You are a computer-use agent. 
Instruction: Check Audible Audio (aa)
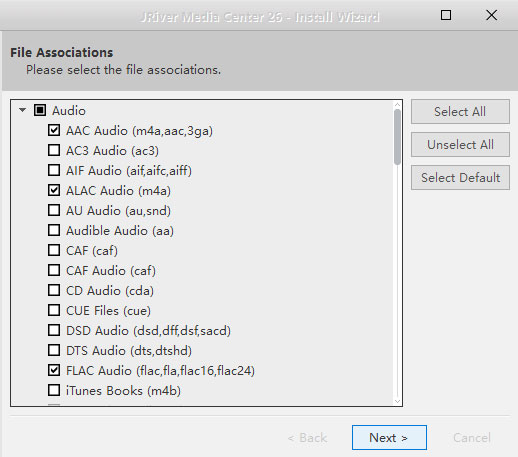(x=54, y=230)
